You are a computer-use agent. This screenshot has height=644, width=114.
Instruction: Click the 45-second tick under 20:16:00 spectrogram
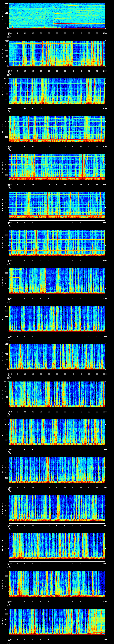pos(81,184)
